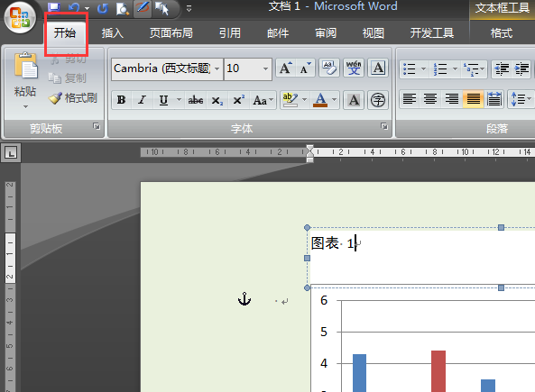Toggle justify alignment

[x=474, y=99]
